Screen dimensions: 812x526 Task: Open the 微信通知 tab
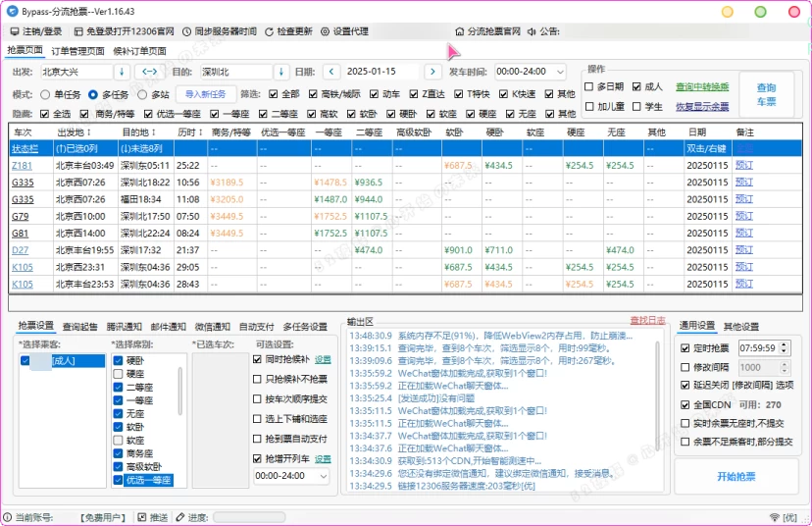[x=212, y=326]
